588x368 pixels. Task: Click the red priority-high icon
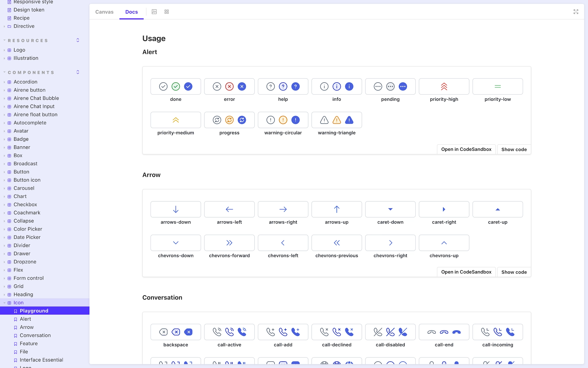(444, 87)
